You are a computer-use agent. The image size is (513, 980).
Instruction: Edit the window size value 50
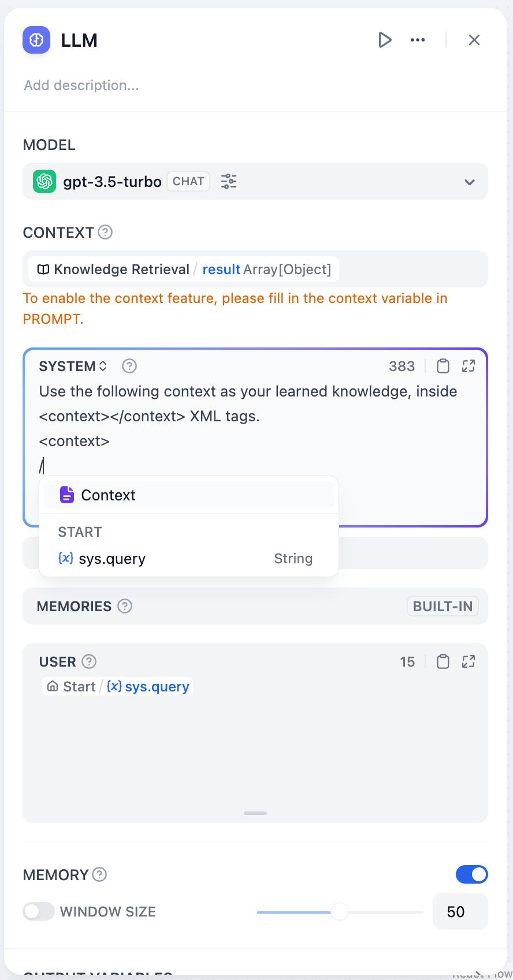(x=459, y=911)
